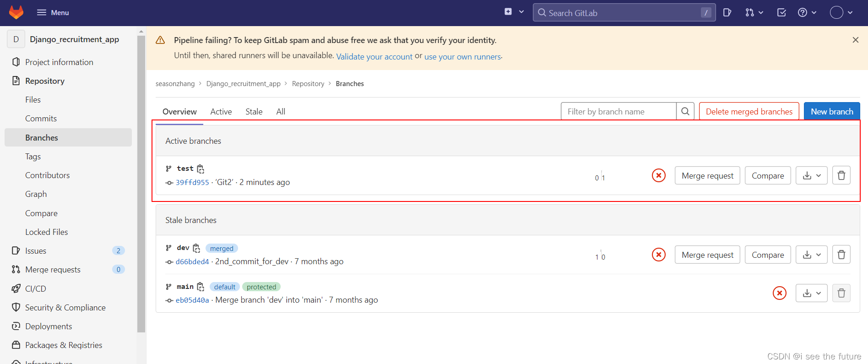
Task: Open download dropdown for test branch
Action: [812, 175]
